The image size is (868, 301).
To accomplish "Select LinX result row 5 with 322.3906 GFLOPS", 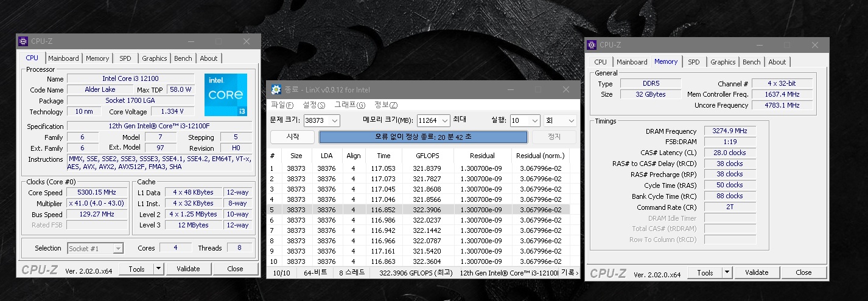I will point(419,209).
